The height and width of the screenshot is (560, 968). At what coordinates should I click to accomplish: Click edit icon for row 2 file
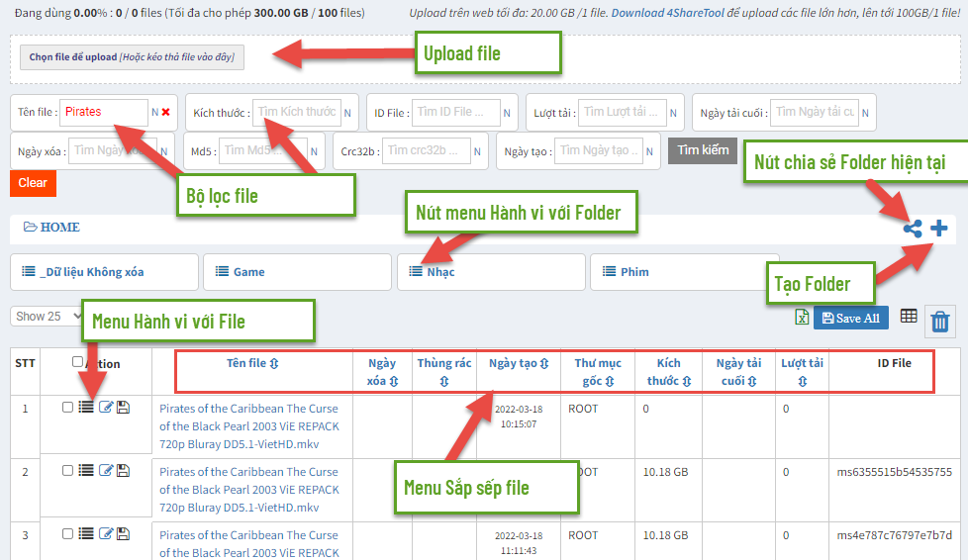pos(106,470)
